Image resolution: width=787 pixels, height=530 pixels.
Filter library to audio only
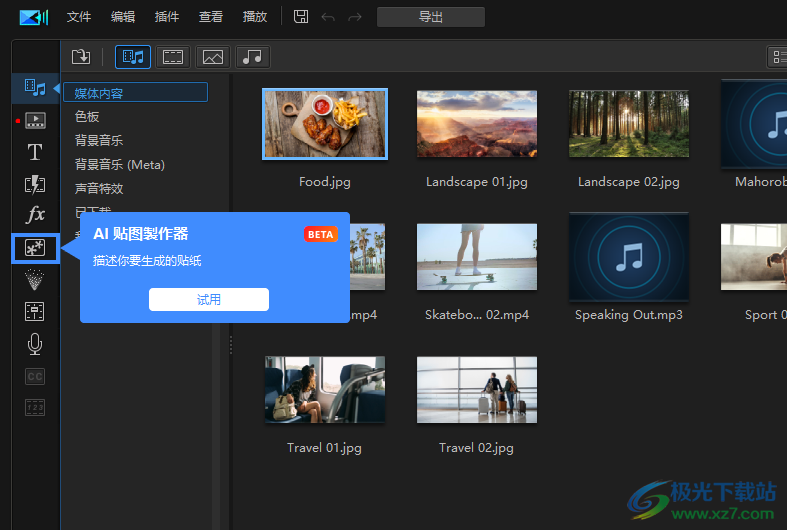click(x=252, y=57)
